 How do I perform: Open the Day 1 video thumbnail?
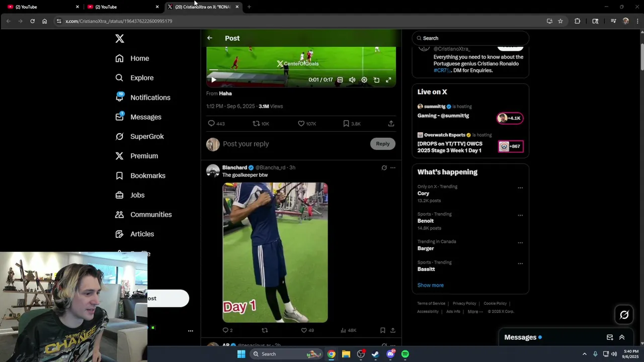[x=275, y=252]
